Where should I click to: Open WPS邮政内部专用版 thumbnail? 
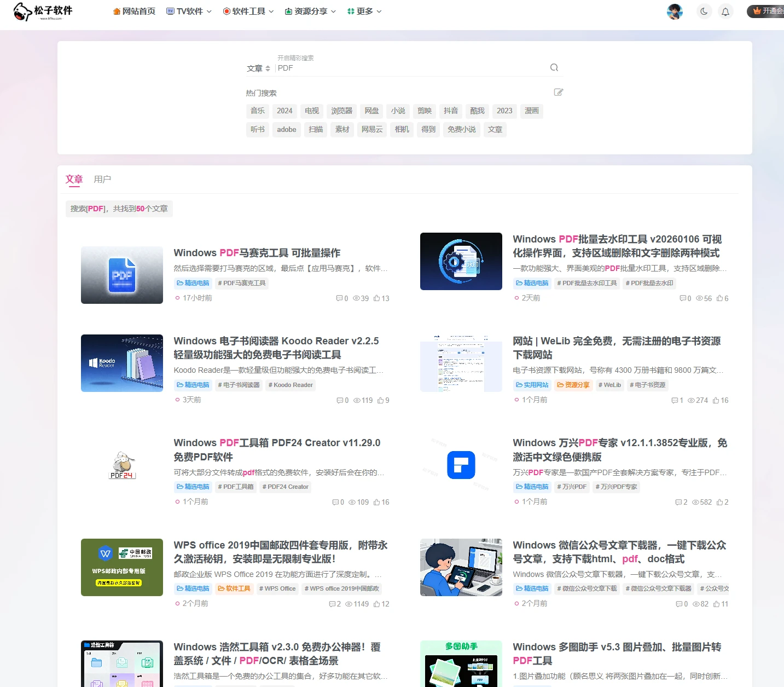[122, 567]
